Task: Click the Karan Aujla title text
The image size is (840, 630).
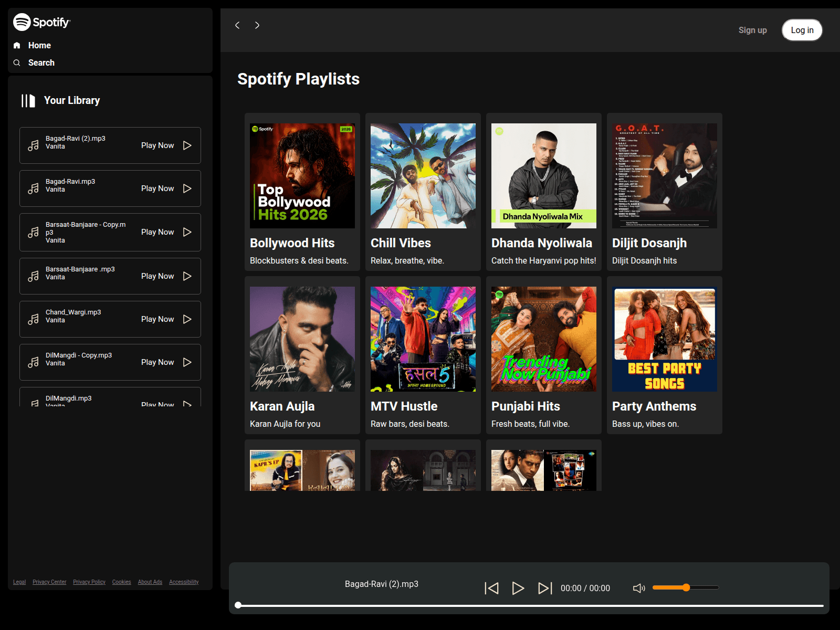Action: [x=282, y=406]
